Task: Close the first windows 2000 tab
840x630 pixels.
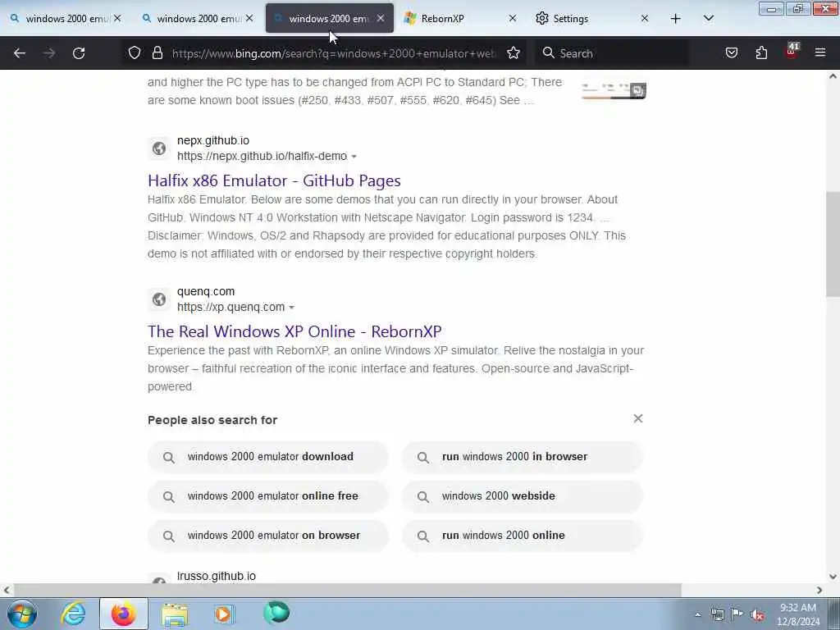Action: click(117, 18)
